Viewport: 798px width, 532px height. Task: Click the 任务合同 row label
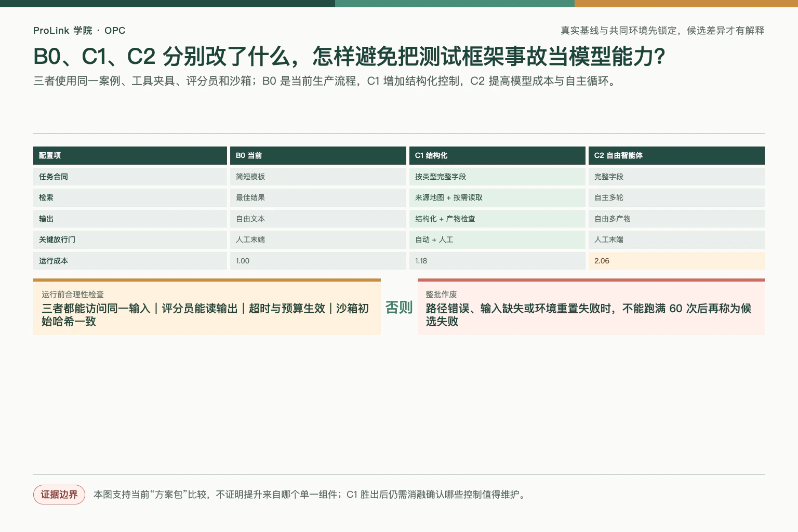click(x=130, y=177)
